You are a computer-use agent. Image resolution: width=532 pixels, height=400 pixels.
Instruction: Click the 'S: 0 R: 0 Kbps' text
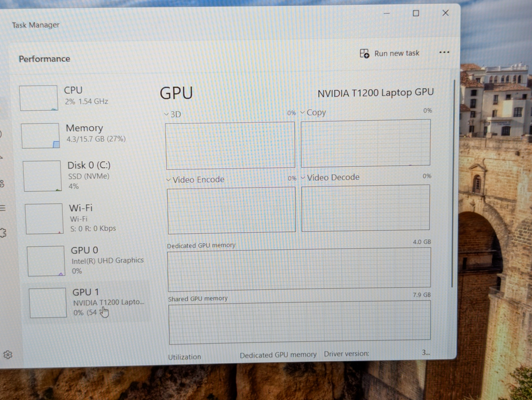tap(93, 229)
